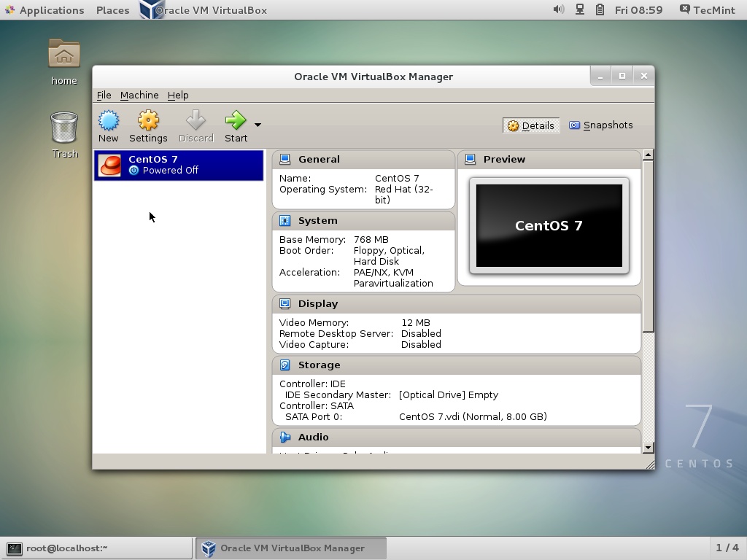747x560 pixels.
Task: Switch to root@localhost terminal in taskbar
Action: tap(96, 548)
